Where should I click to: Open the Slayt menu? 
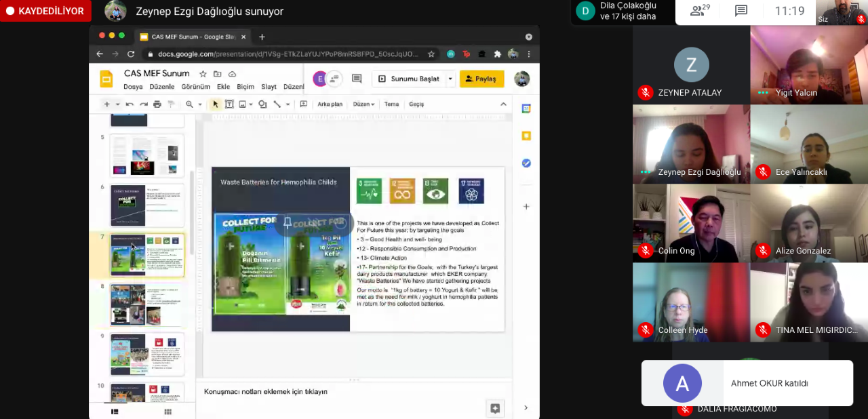click(x=269, y=87)
